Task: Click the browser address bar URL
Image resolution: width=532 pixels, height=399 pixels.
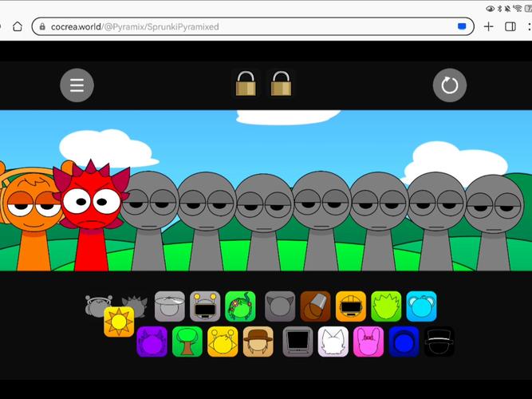Action: (135, 26)
